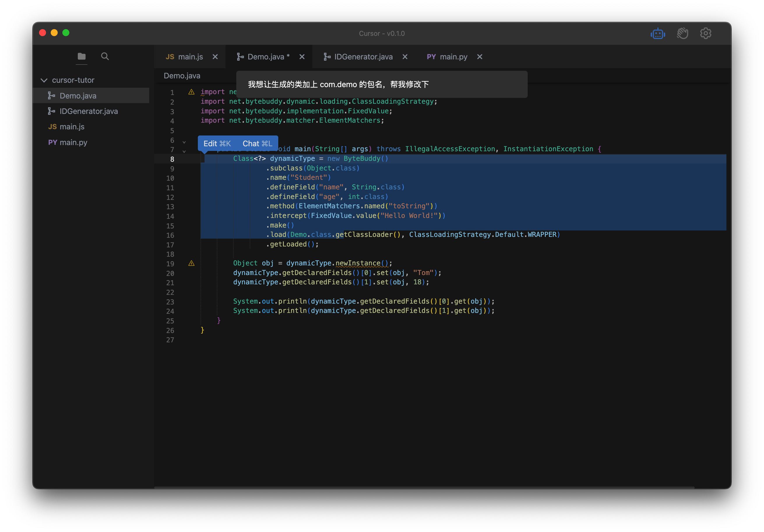Click the Edit ⌘K button
The image size is (764, 532).
217,143
